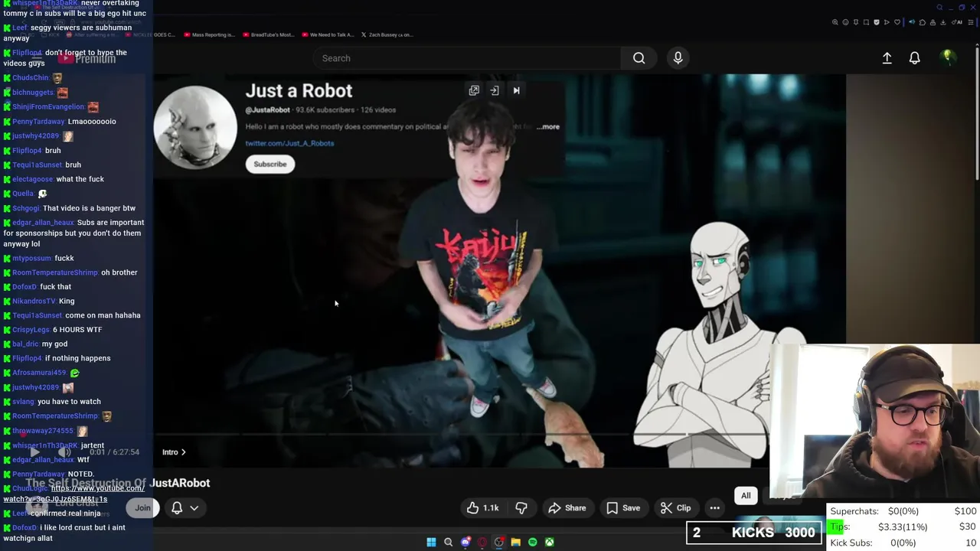The width and height of the screenshot is (980, 551).
Task: Click the browser toolbar zoom magnifier icon
Action: click(x=835, y=22)
